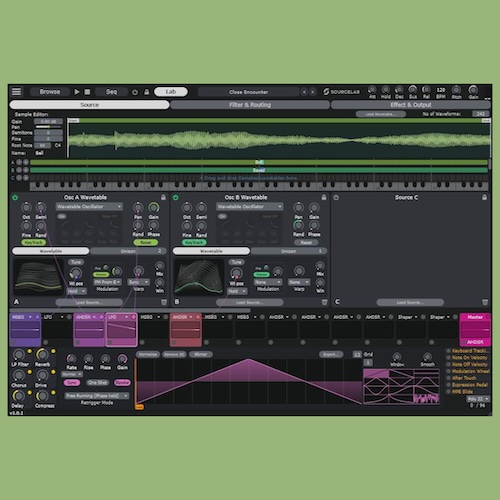Go to the next preset arrow

point(313,92)
